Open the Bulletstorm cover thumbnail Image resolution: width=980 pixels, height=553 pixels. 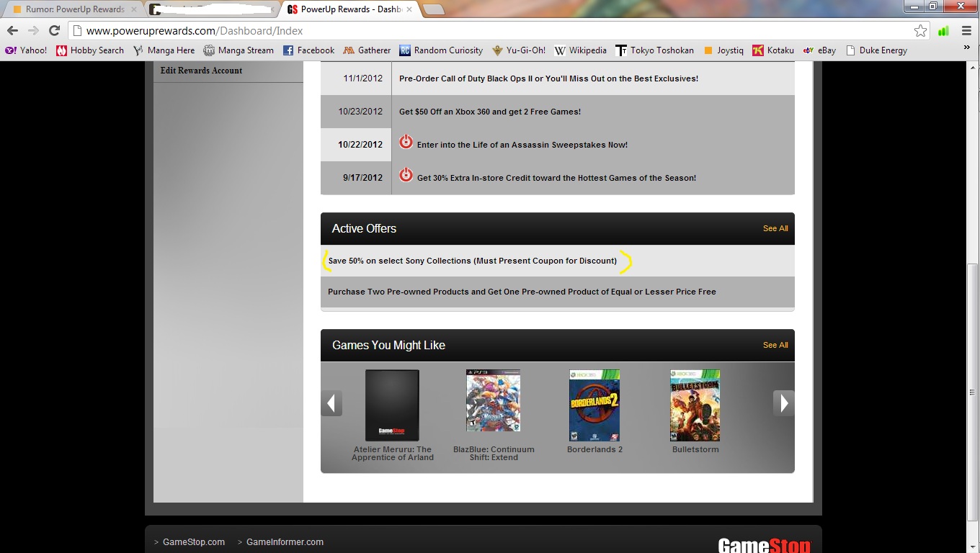[695, 405]
